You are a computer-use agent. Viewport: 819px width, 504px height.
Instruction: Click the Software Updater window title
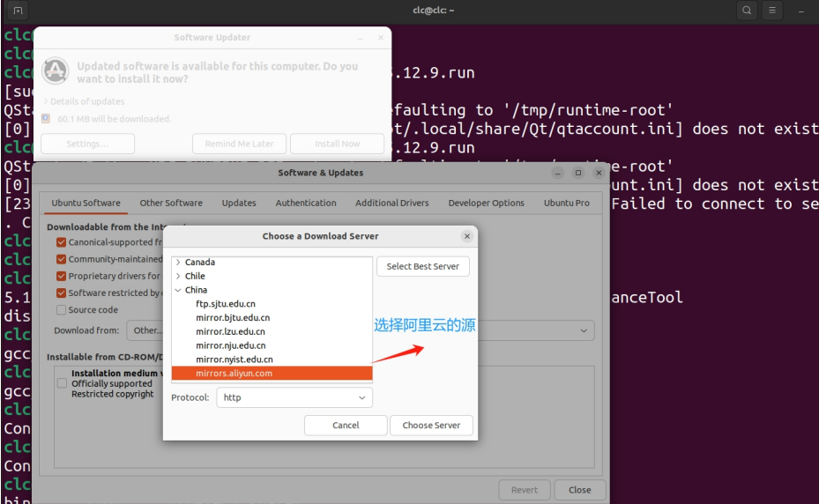212,38
